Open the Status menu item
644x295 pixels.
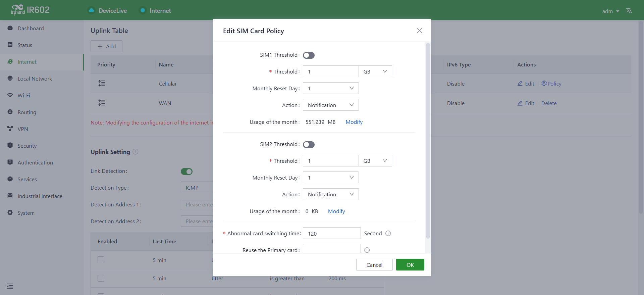point(42,45)
